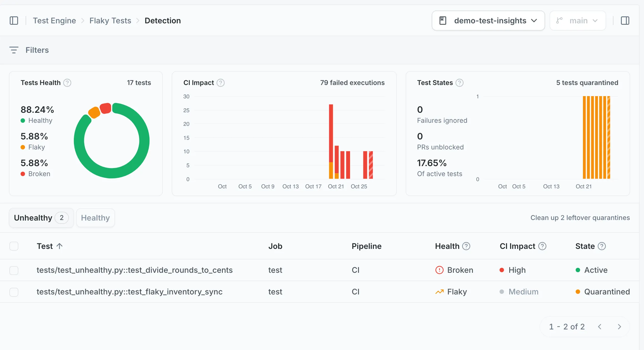Click the Health column help icon
Screen dimensions: 644x350
pyautogui.click(x=466, y=246)
